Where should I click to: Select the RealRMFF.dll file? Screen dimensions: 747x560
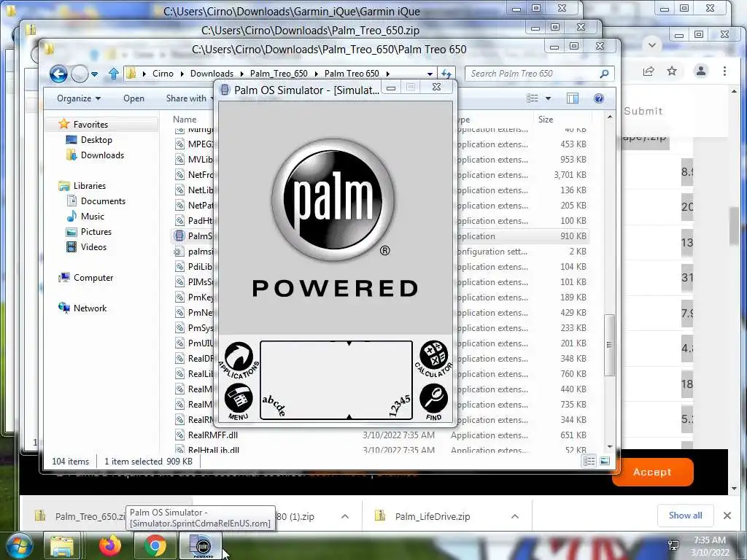coord(214,435)
